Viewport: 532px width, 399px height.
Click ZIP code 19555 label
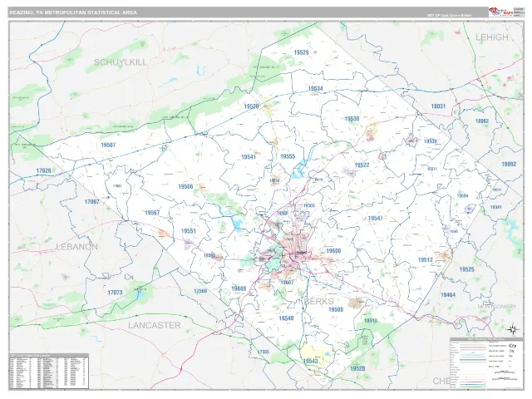(288, 156)
